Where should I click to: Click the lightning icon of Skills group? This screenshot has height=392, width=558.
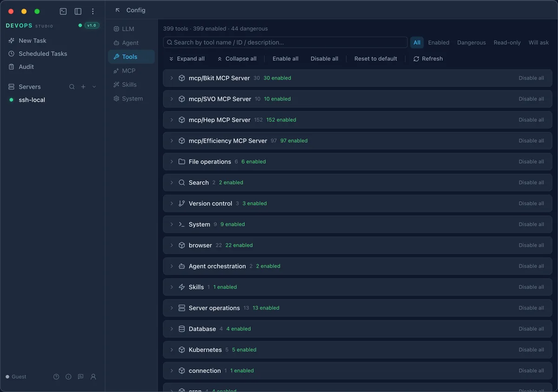point(182,287)
